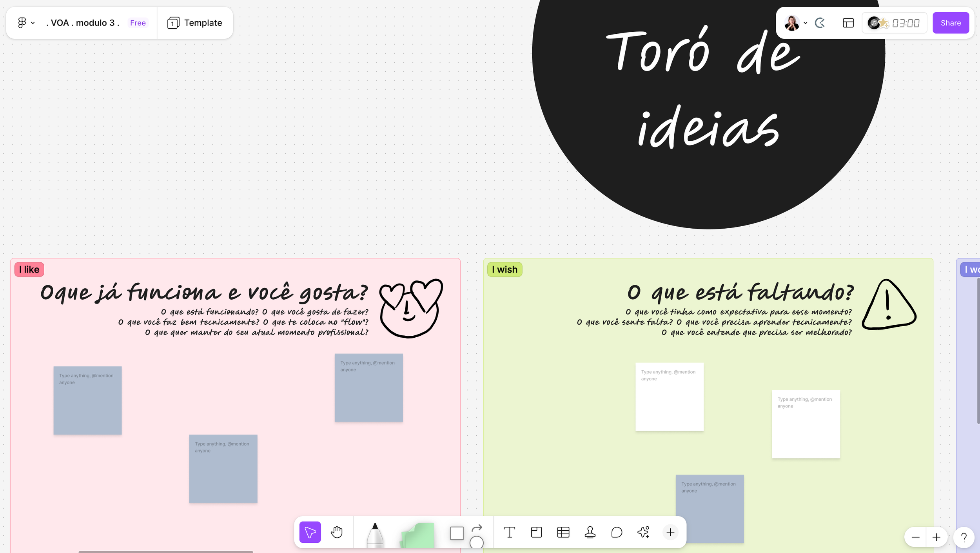
Task: Open Figma main menu dropdown
Action: point(26,23)
